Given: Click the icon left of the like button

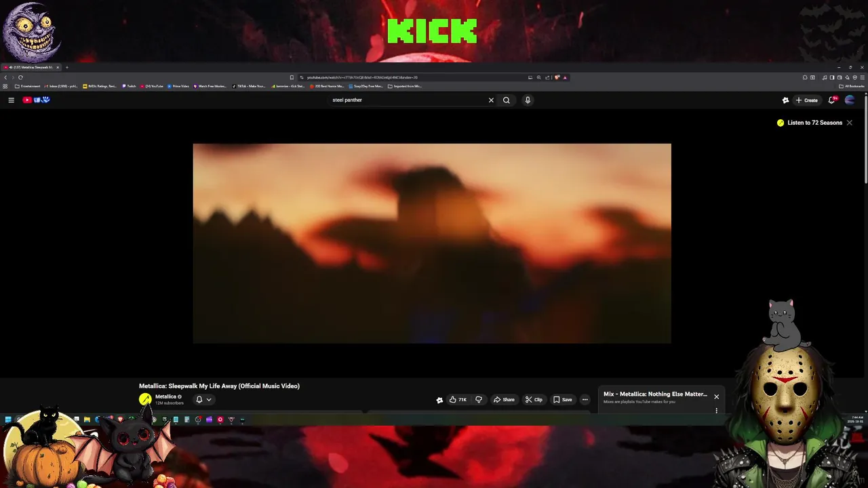Looking at the screenshot, I should [x=439, y=400].
